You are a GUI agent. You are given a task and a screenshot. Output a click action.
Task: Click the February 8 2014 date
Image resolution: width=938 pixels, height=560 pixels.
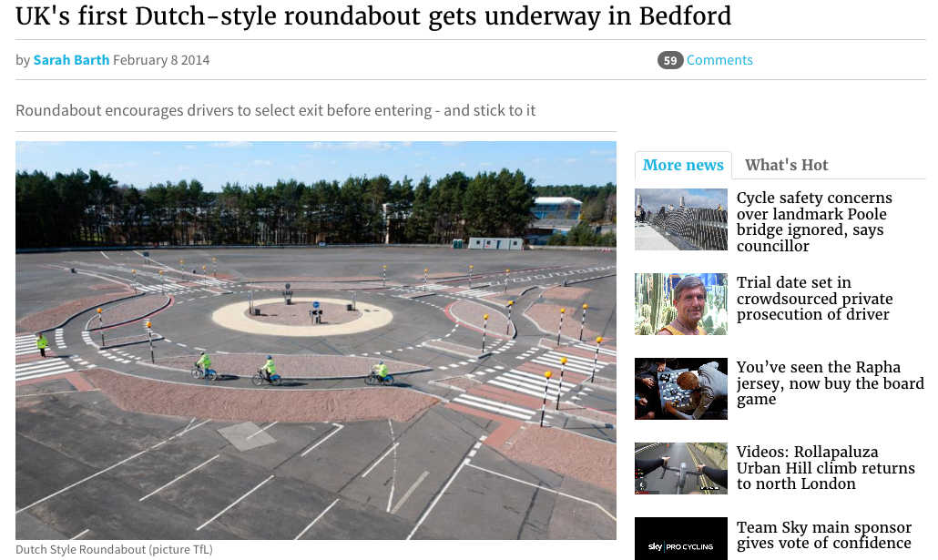pyautogui.click(x=161, y=60)
